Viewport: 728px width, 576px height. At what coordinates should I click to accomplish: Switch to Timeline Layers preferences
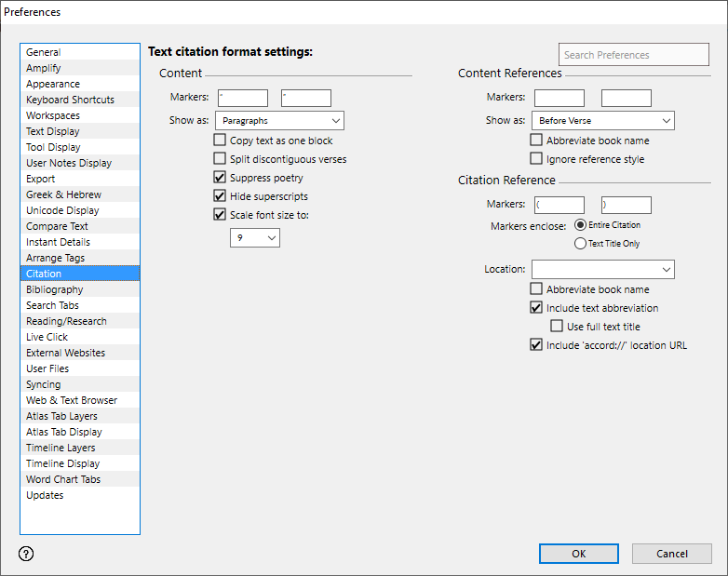(x=61, y=448)
